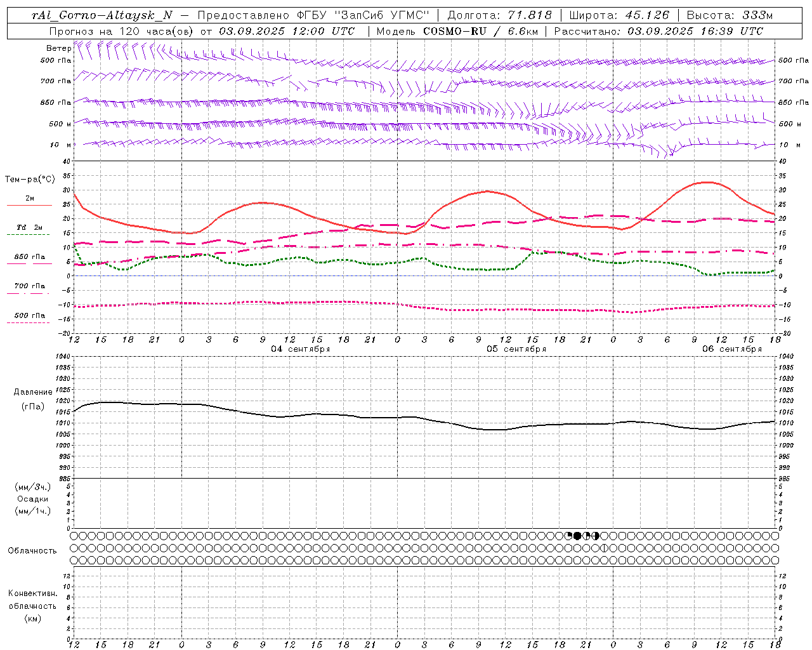This screenshot has height=650, width=812.
Task: Click the 2м temperature legend entry
Action: click(x=30, y=199)
